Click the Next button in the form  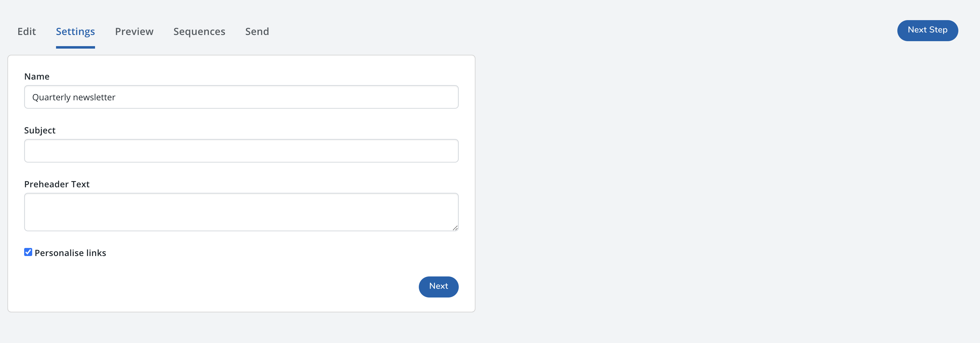(438, 286)
